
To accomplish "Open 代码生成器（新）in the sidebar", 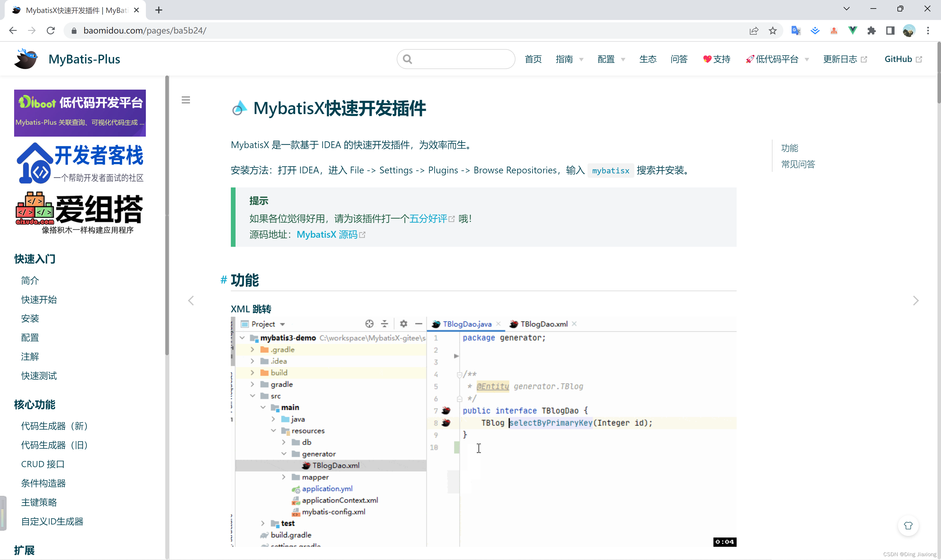I will tap(55, 426).
